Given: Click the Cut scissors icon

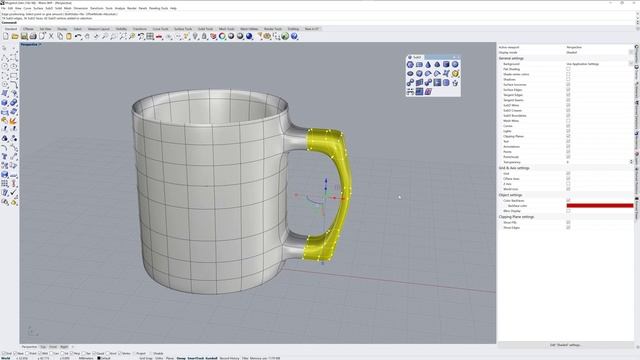Looking at the screenshot, I should click(x=51, y=37).
